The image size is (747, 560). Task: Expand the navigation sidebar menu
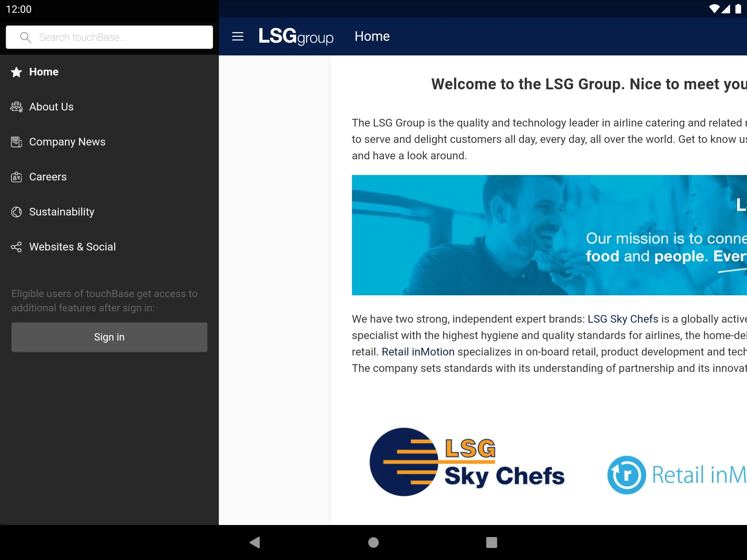pyautogui.click(x=237, y=36)
